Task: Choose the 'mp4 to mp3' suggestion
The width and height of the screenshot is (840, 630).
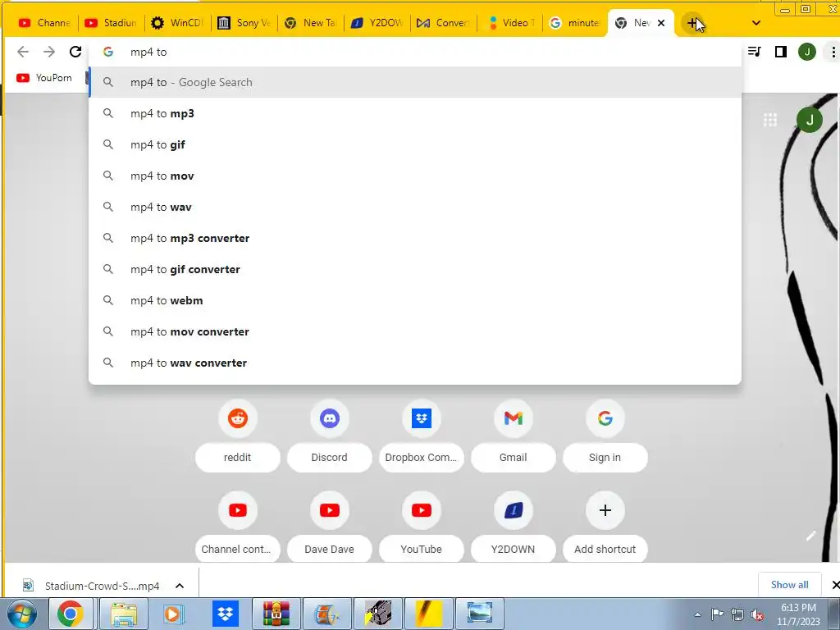Action: 415,113
